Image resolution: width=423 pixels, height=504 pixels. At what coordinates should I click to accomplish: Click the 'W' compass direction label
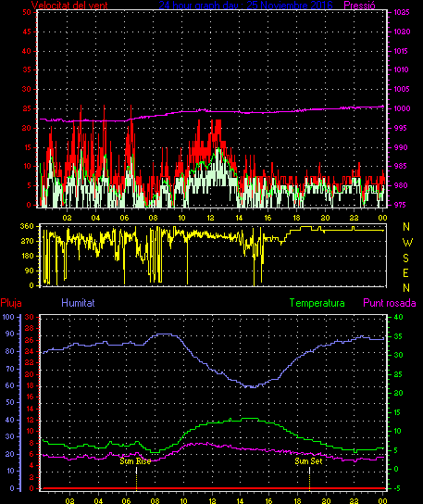(x=407, y=243)
